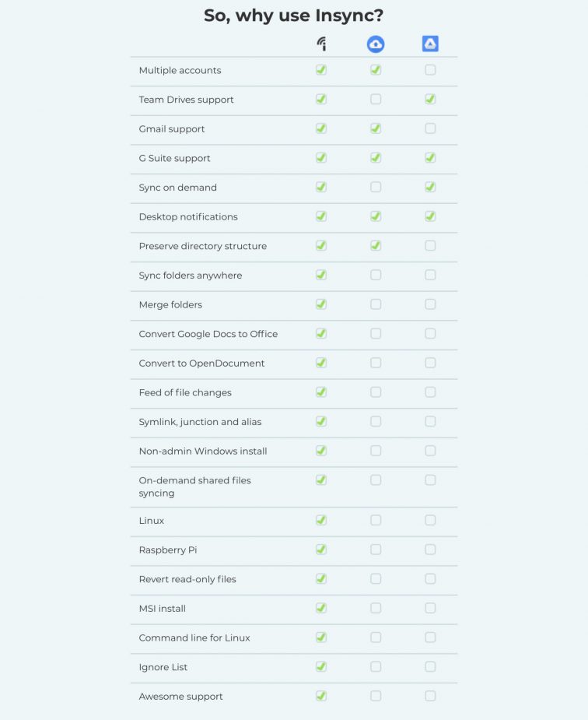The image size is (588, 720).
Task: Toggle Insync checkbox for Merge folders
Action: click(321, 304)
